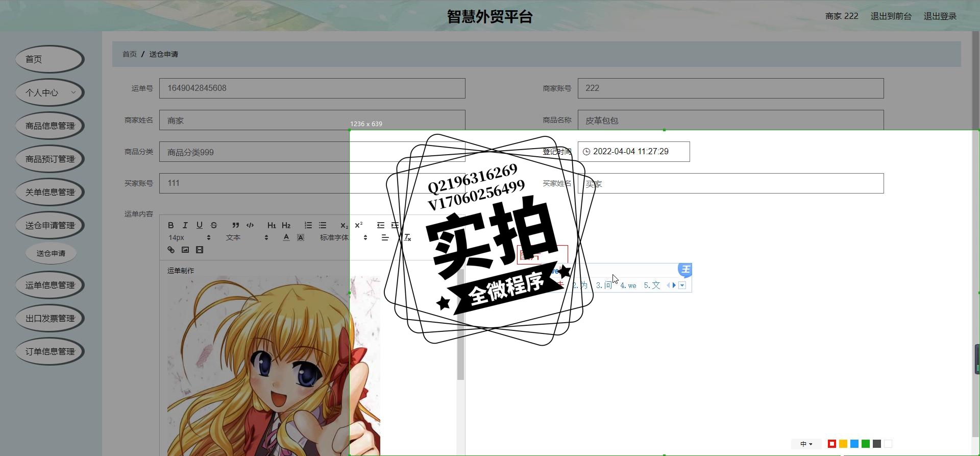Click 退出到前台 in the header
Viewport: 980px width, 456px height.
(891, 16)
